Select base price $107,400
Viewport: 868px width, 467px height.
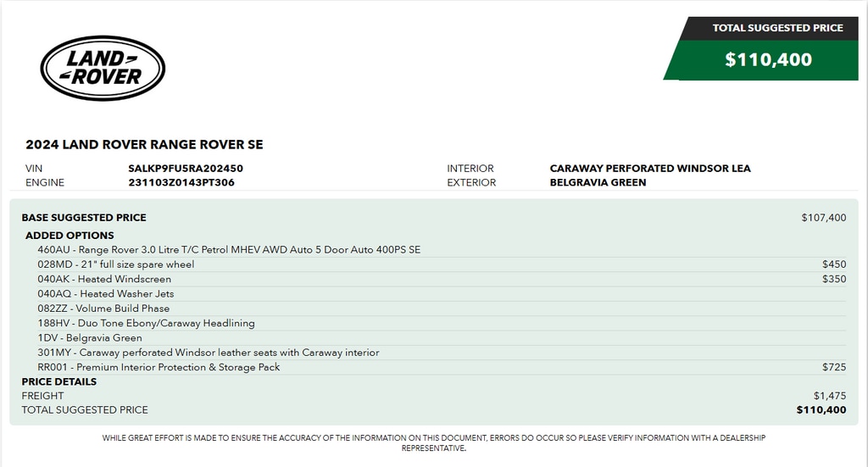[x=823, y=218]
